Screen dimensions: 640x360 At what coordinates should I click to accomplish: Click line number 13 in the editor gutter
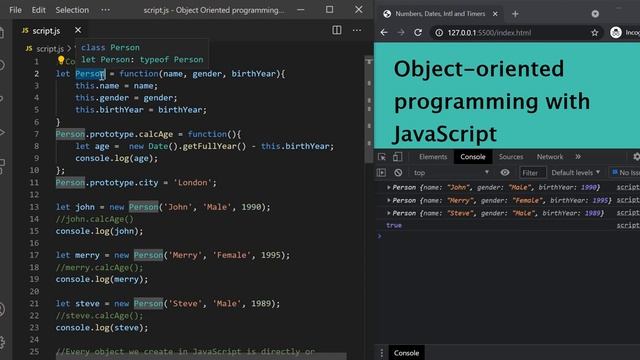[x=34, y=207]
